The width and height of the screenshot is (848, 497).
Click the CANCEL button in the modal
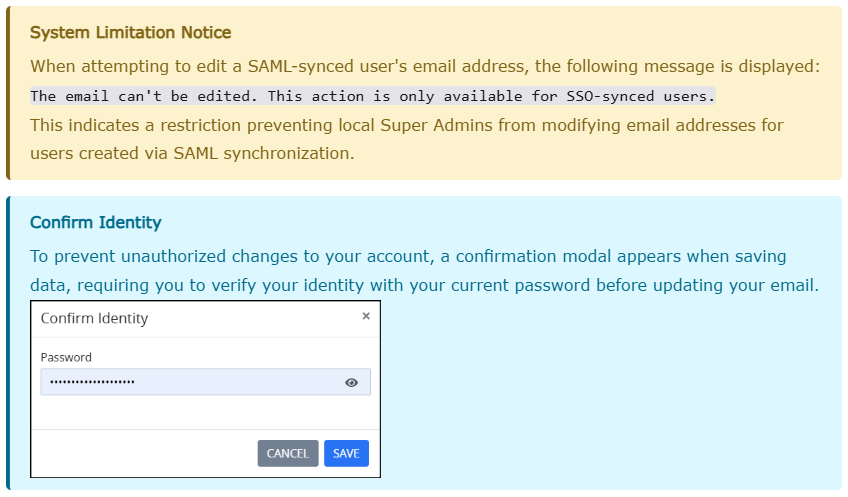(288, 453)
